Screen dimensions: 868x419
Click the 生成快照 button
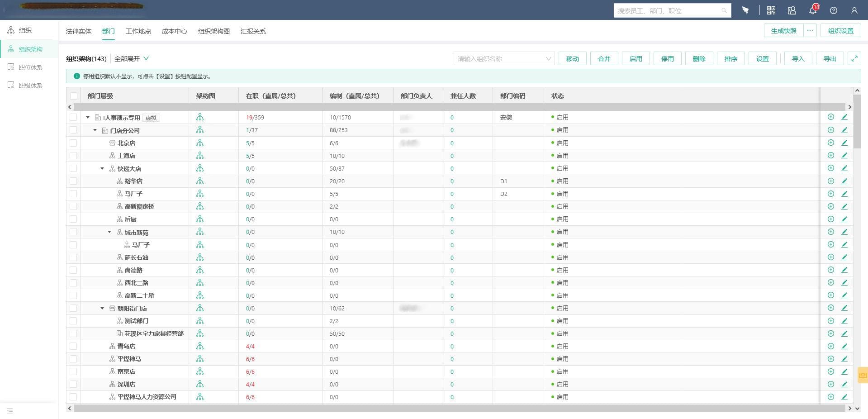click(x=784, y=31)
